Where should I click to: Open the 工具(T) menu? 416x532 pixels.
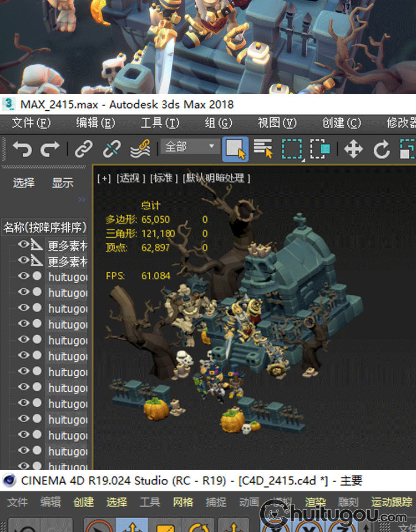[x=160, y=123]
